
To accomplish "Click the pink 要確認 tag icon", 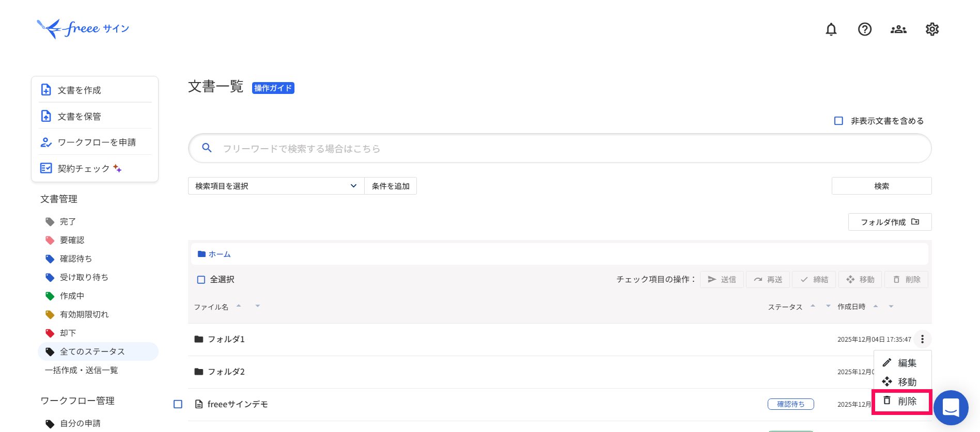I will pyautogui.click(x=50, y=241).
